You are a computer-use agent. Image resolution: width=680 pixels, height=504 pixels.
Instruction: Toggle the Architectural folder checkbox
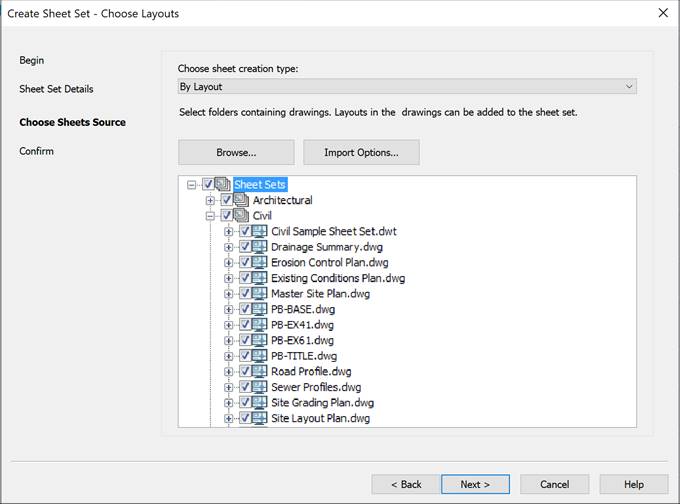(x=226, y=200)
